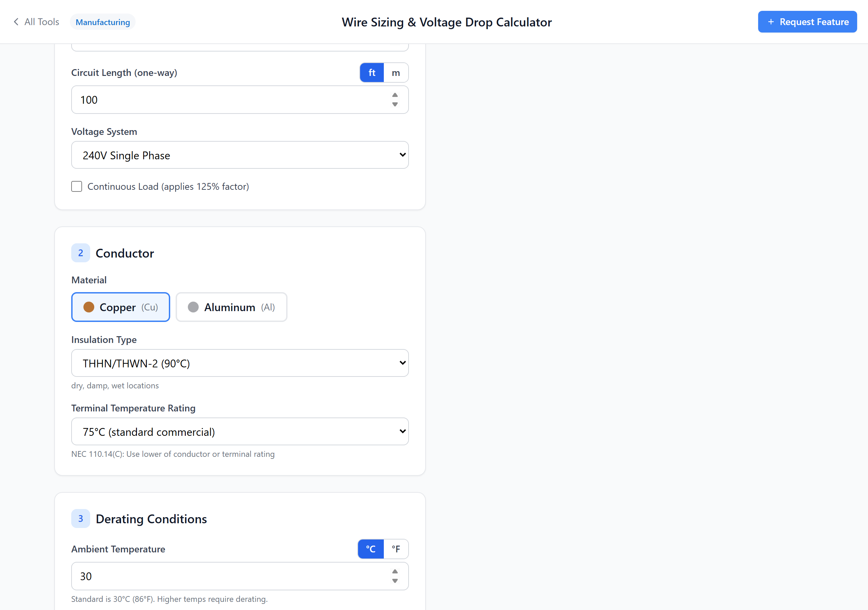868x610 pixels.
Task: Switch ambient temperature units to Fahrenheit
Action: point(396,549)
